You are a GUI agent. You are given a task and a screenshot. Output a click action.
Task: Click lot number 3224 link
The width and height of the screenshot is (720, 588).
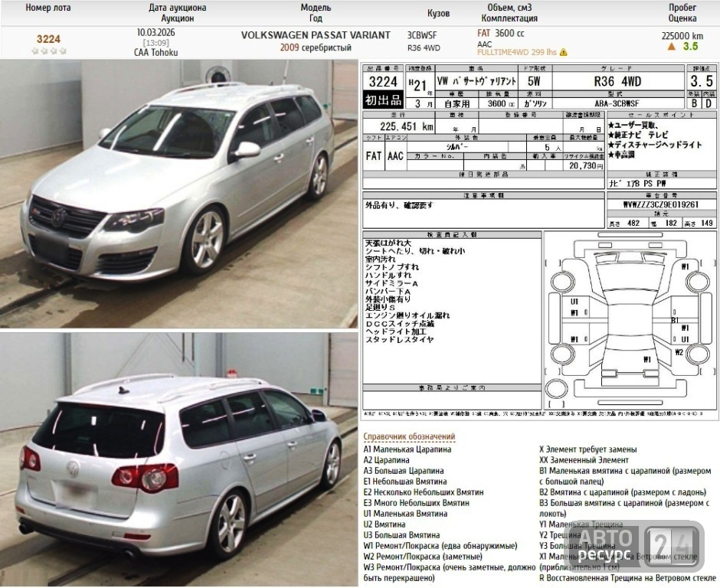click(x=48, y=39)
